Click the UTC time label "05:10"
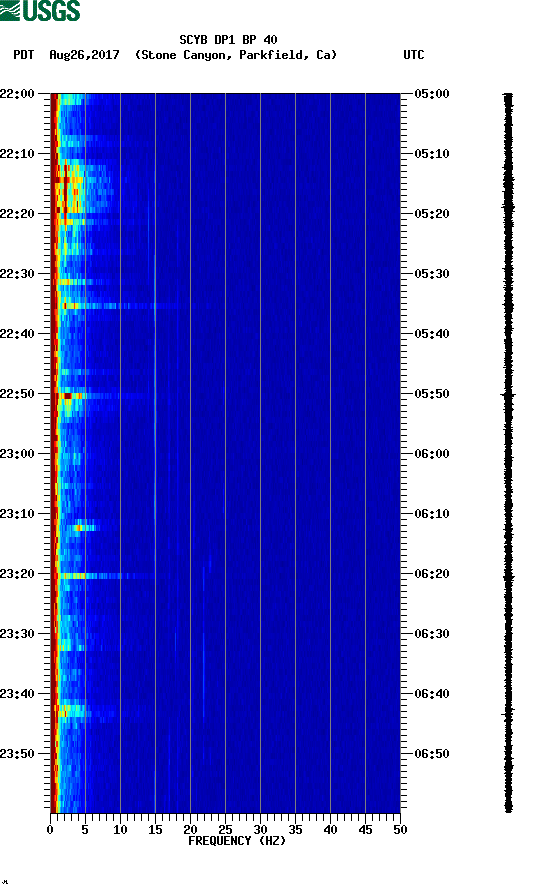The image size is (552, 893). tap(432, 154)
